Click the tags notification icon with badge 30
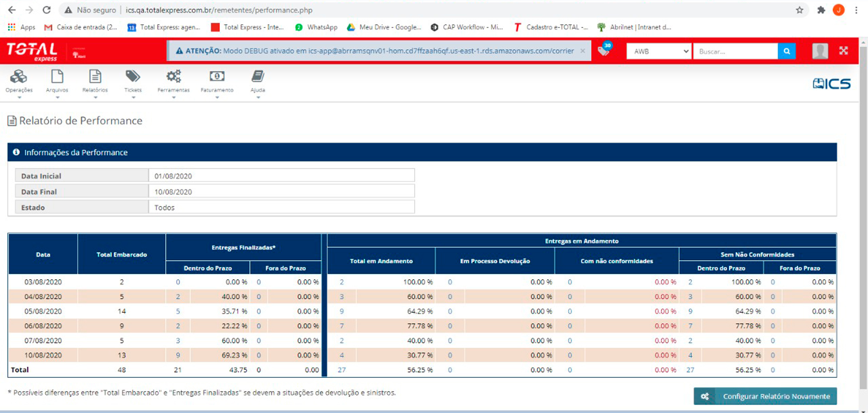This screenshot has height=413, width=868. (x=604, y=50)
